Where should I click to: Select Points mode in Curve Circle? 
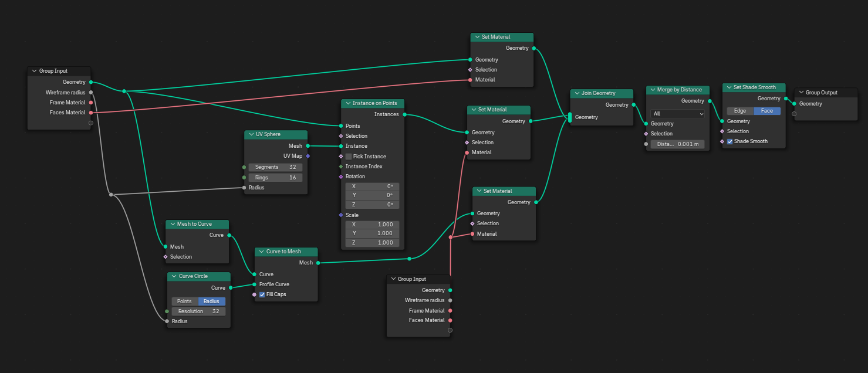click(184, 301)
